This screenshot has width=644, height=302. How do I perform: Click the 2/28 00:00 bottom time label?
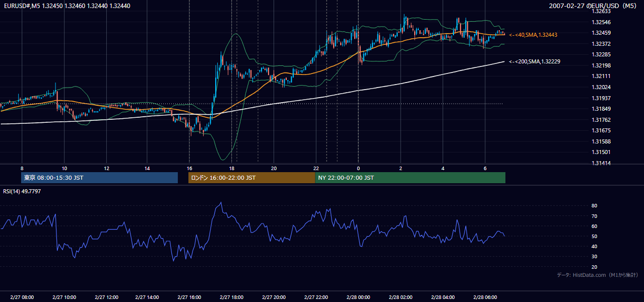point(358,297)
